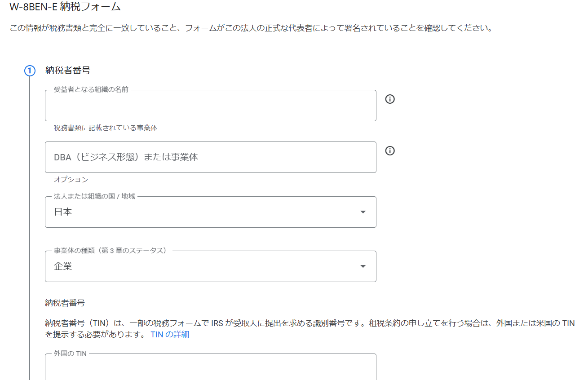588x380 pixels.
Task: Open the 法人または組織の国 / 地域 dropdown
Action: (x=211, y=212)
